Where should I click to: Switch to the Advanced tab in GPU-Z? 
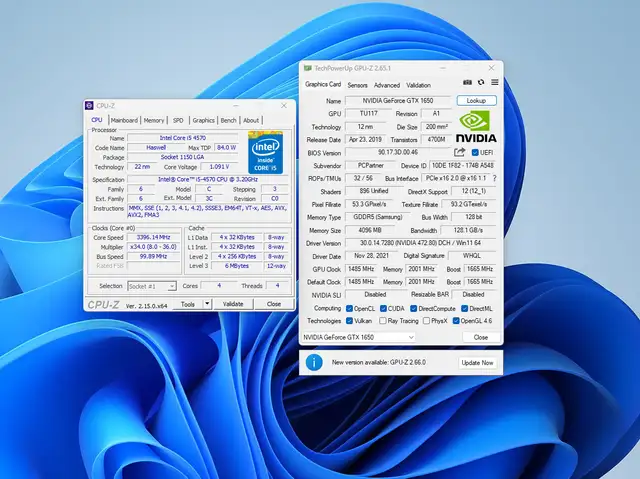click(387, 85)
